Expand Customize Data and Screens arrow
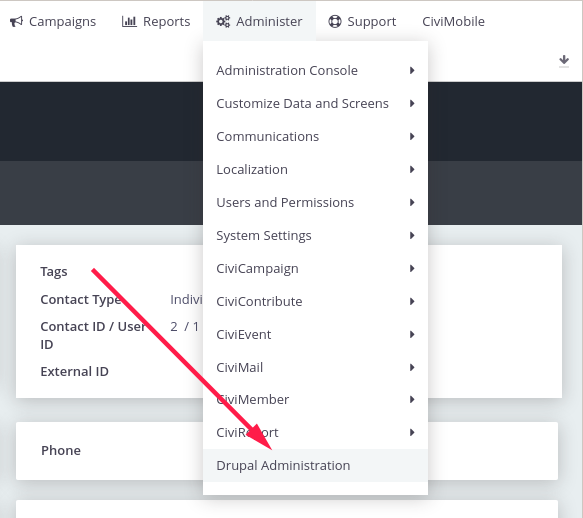Image resolution: width=583 pixels, height=518 pixels. tap(412, 103)
